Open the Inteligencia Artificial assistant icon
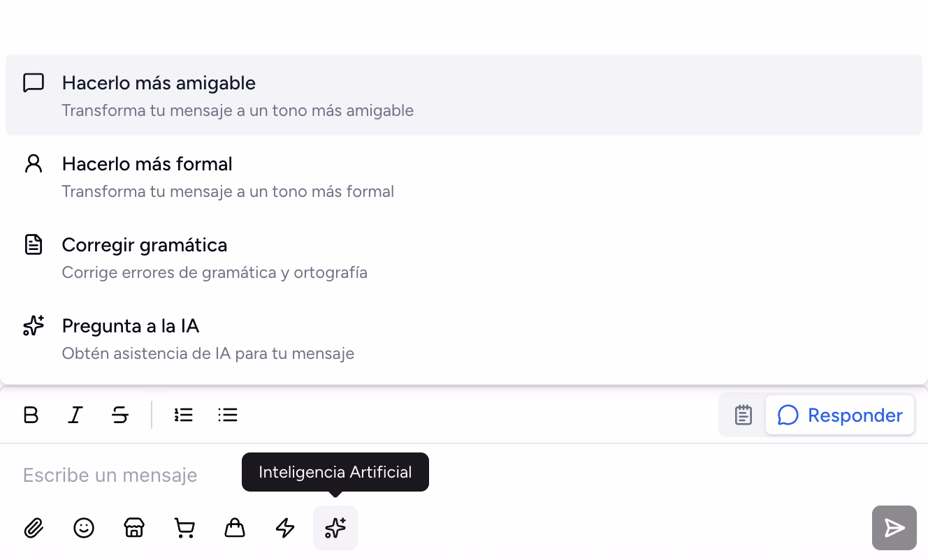The image size is (928, 560). (x=335, y=528)
